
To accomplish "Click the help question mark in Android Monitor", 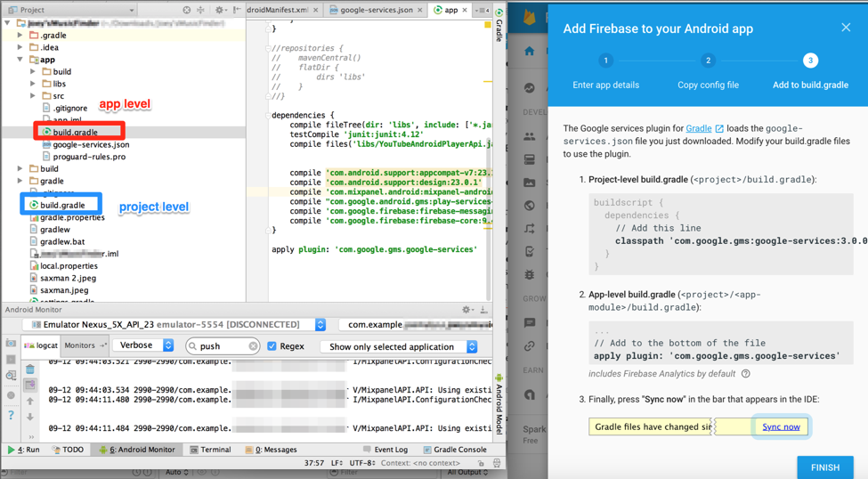I will point(11,416).
